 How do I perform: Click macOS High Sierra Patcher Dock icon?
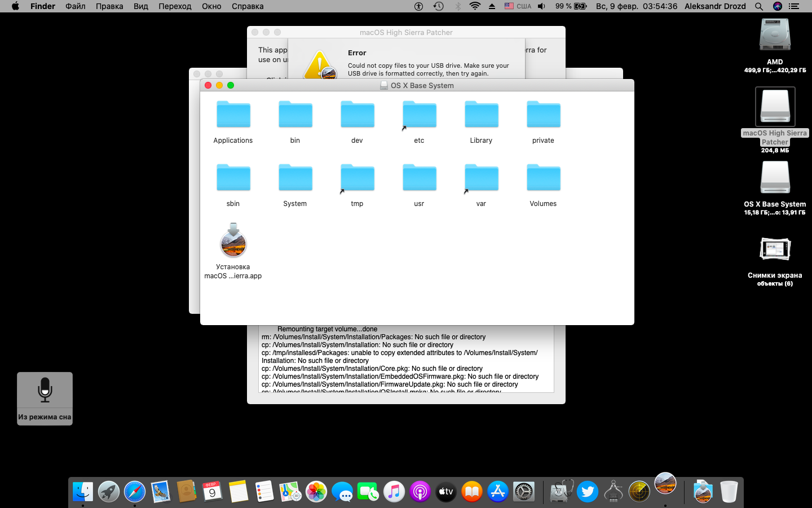click(x=665, y=484)
